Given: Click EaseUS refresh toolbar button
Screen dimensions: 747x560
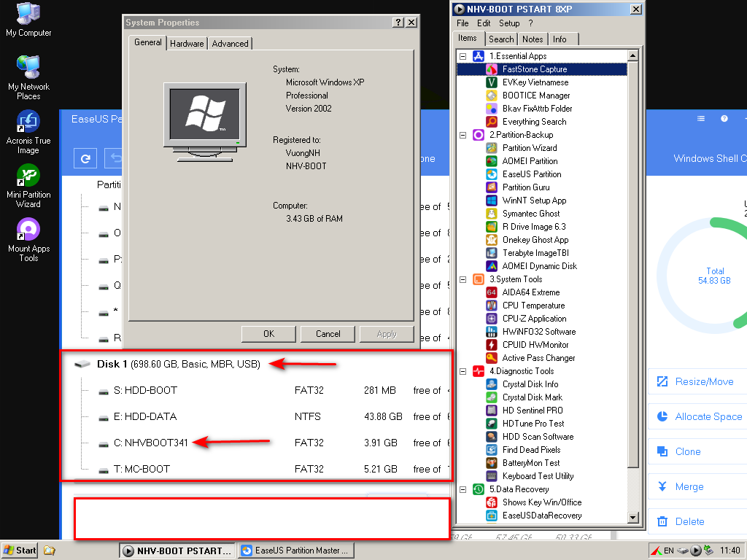Looking at the screenshot, I should coord(85,158).
